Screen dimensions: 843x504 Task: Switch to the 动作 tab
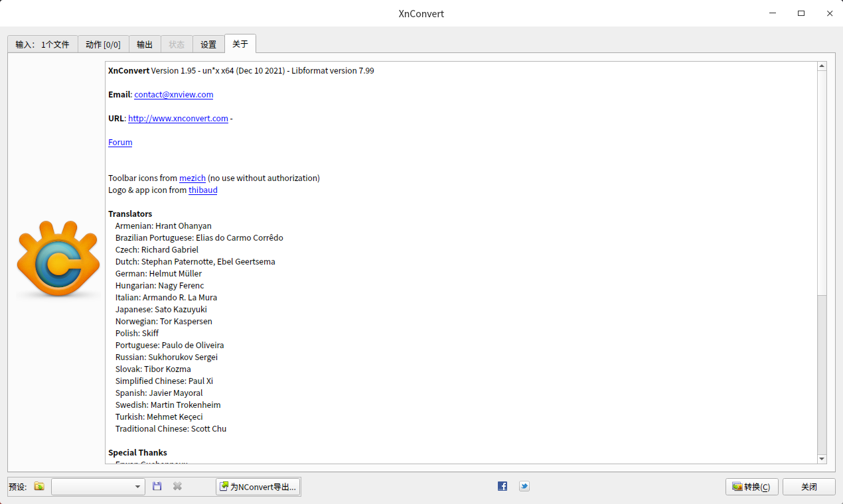(x=104, y=44)
